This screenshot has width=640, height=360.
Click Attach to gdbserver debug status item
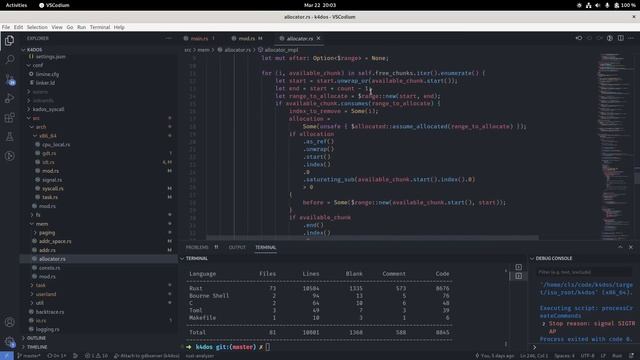tap(146, 356)
